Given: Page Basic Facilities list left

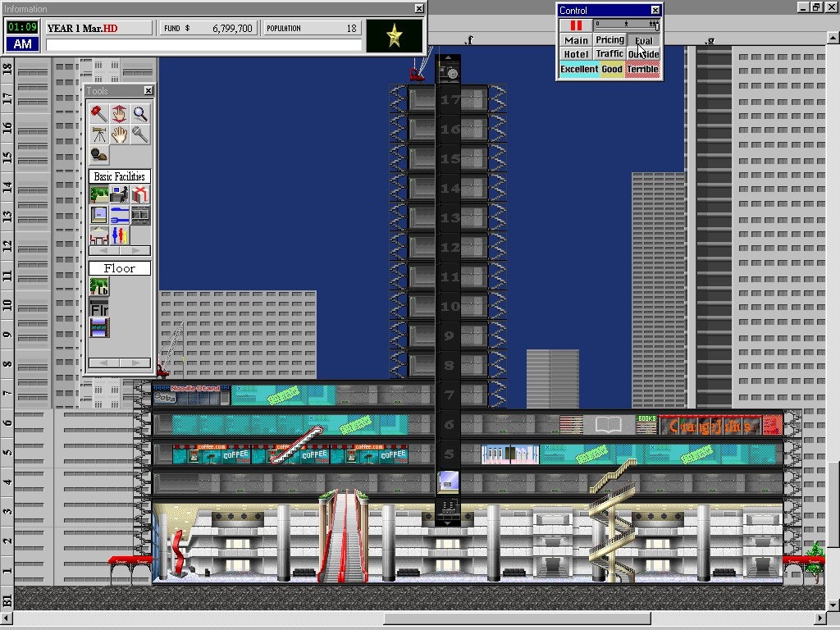Looking at the screenshot, I should click(x=104, y=251).
